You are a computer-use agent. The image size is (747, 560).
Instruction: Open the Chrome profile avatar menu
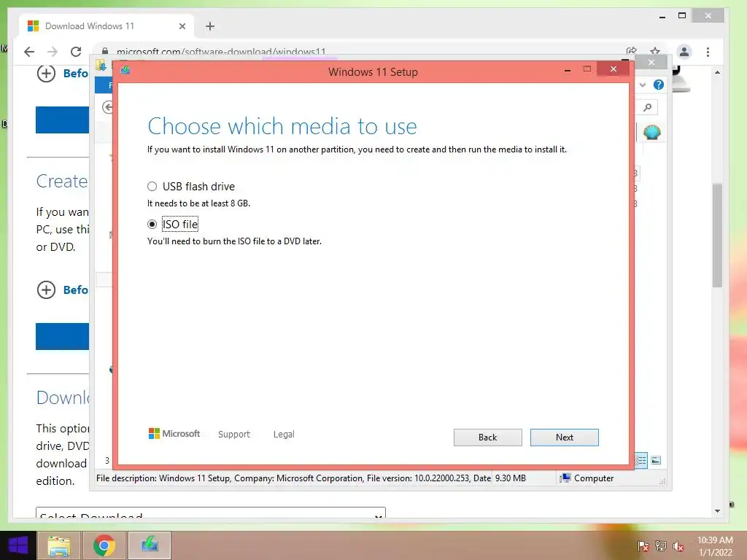tap(684, 52)
